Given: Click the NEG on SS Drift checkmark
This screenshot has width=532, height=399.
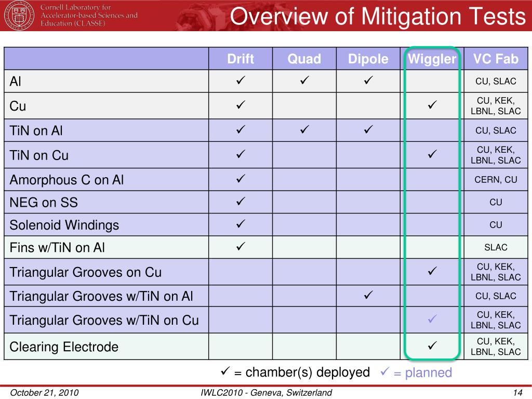Looking at the screenshot, I should pos(241,202).
